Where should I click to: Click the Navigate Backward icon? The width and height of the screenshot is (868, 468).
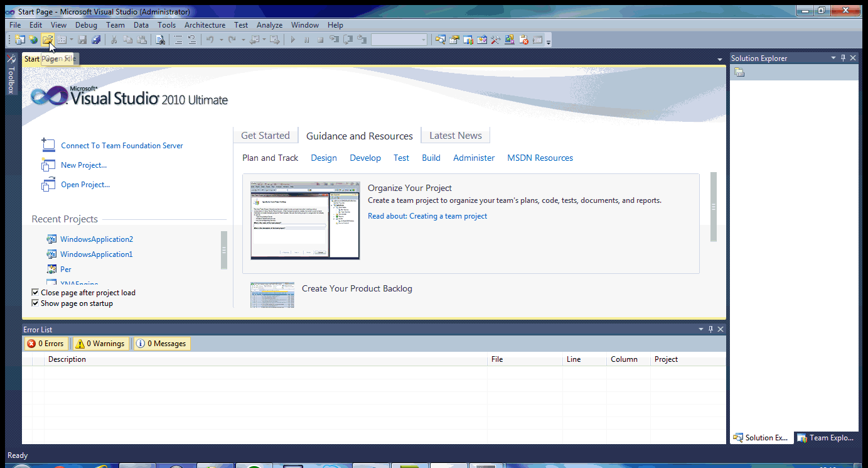[255, 40]
